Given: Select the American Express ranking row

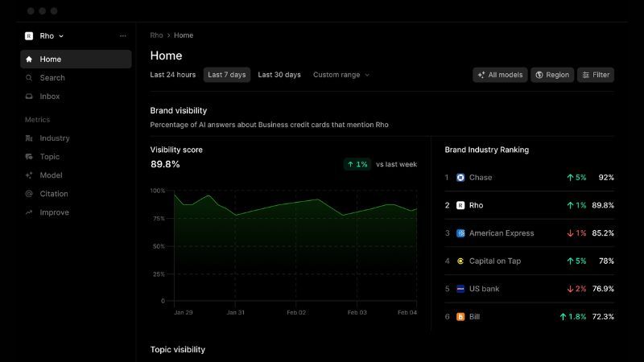Looking at the screenshot, I should point(529,233).
